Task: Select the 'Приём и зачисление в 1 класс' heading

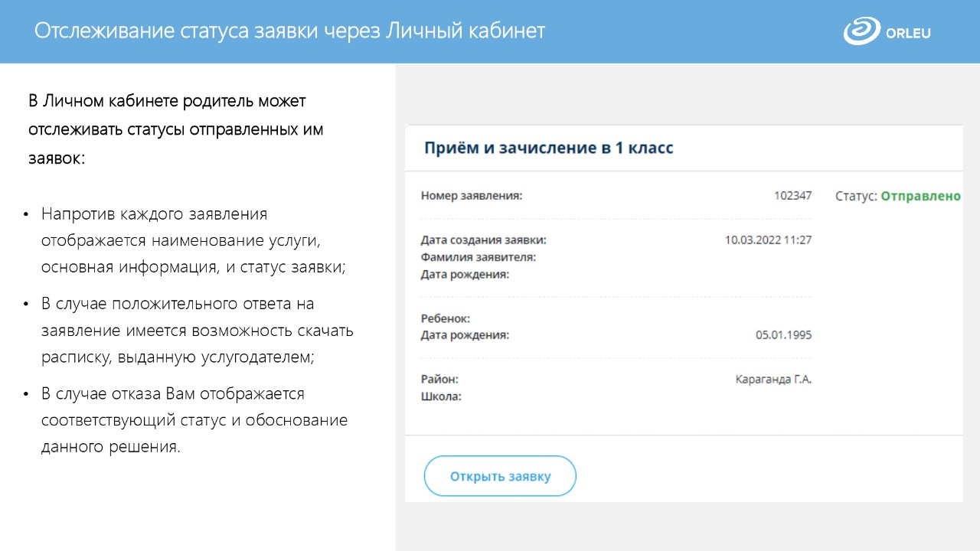Action: [548, 148]
